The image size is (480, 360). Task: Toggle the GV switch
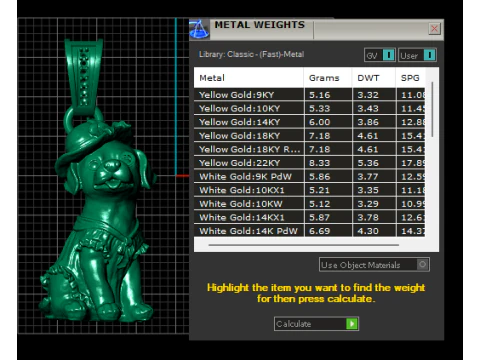380,55
